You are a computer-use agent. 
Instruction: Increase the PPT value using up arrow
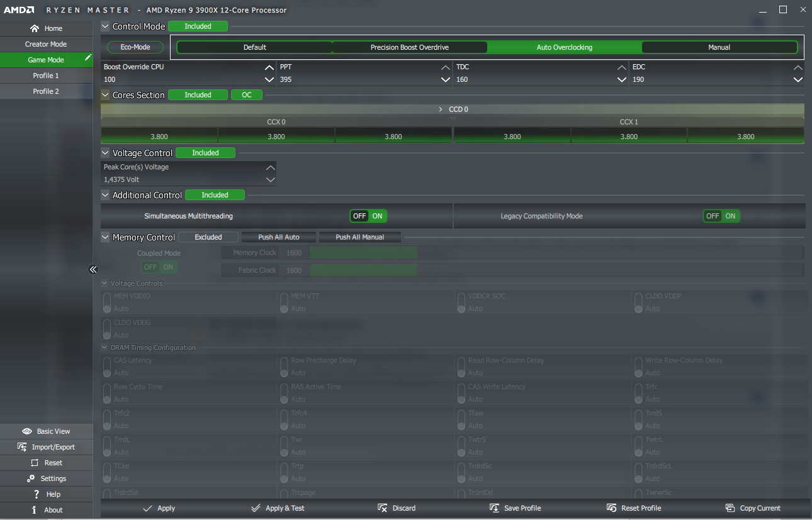tap(446, 67)
